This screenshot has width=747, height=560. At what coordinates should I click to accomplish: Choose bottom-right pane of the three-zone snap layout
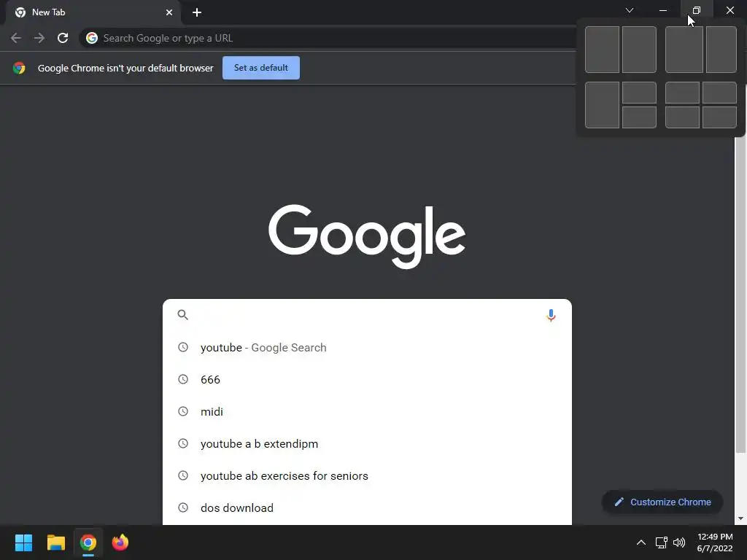[639, 117]
